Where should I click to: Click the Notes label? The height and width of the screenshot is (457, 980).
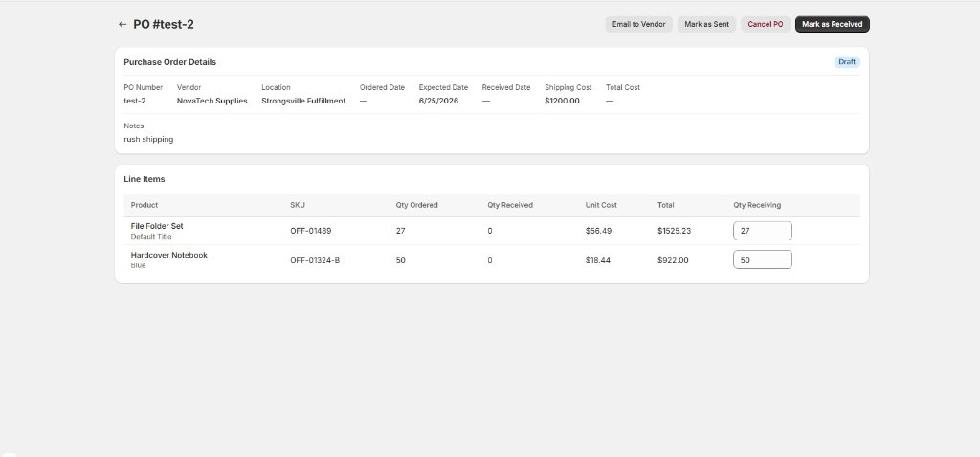coord(134,126)
